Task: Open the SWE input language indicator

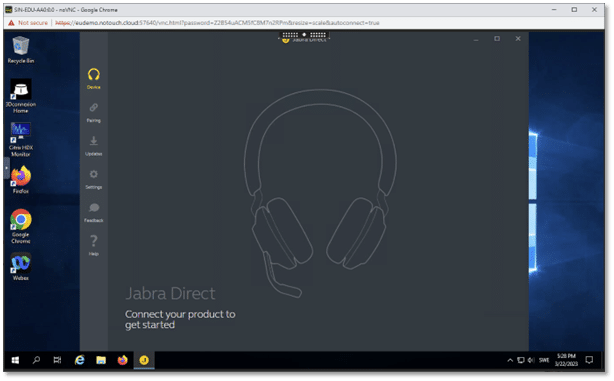Action: click(x=544, y=361)
